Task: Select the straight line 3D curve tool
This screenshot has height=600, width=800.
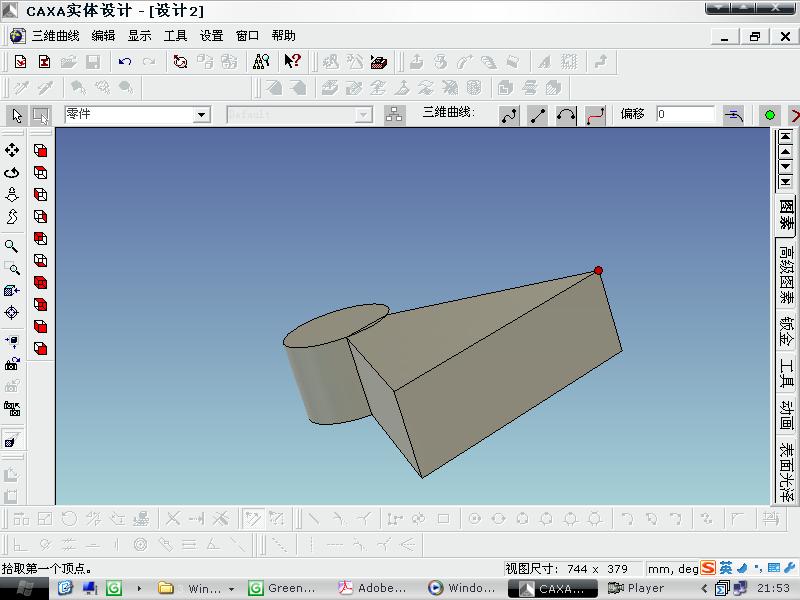Action: point(538,115)
